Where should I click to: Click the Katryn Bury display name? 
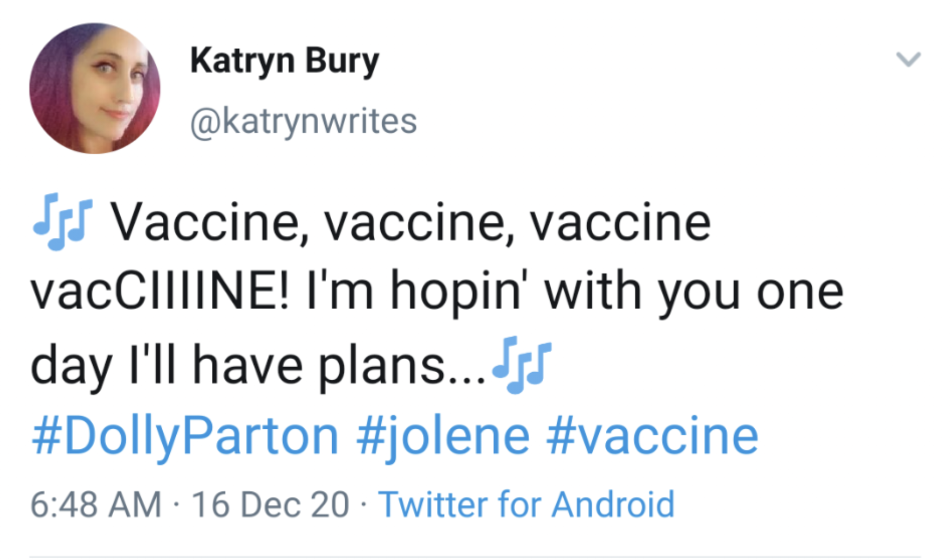[x=284, y=61]
